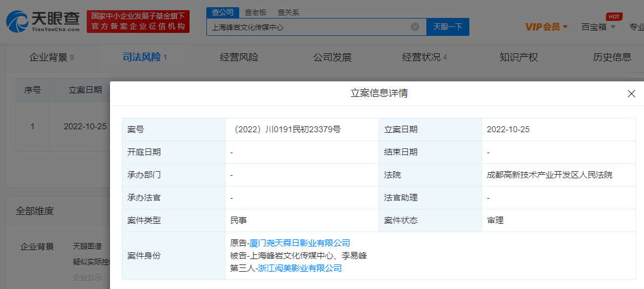
Task: Open the HOT badge on 百宝箱
Action: point(614,16)
